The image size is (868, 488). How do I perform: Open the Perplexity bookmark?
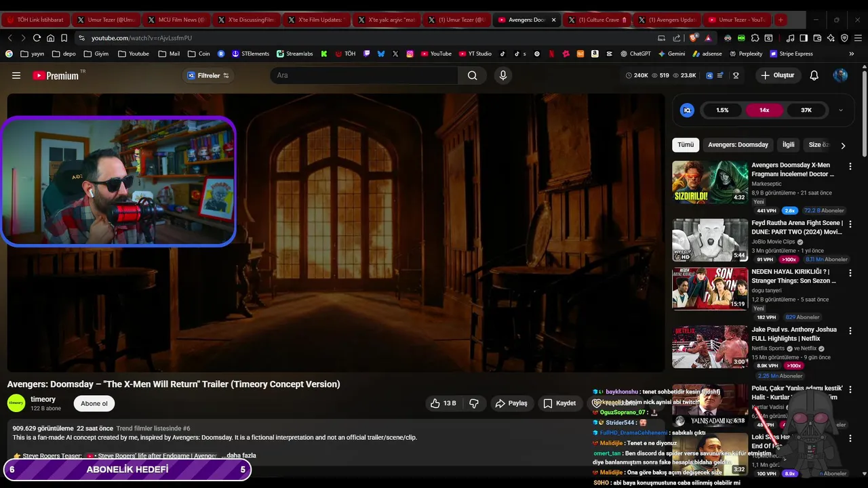(745, 54)
